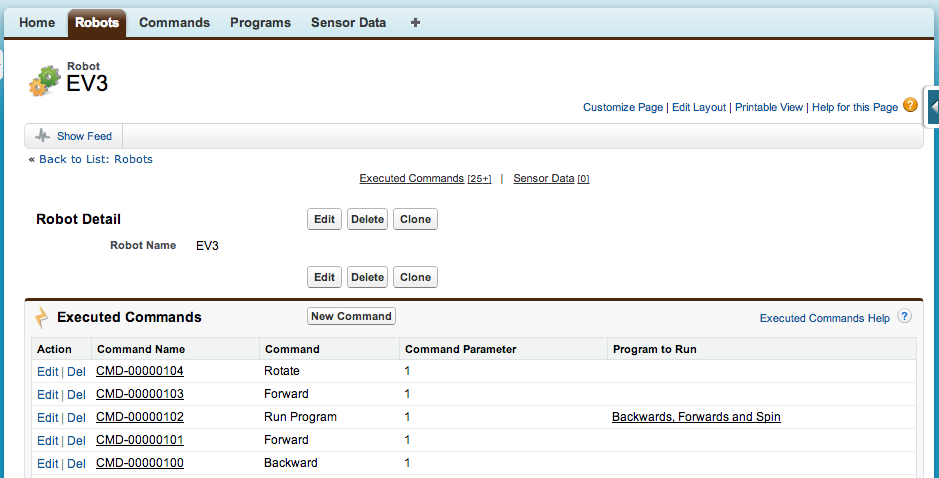Viewport: 939px width, 478px height.
Task: Open the plus tab for all tabs
Action: pyautogui.click(x=415, y=22)
